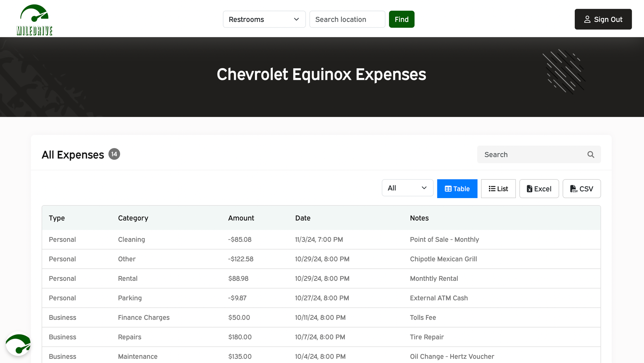Screen dimensions: 644x363
Task: Open the Restrooms category dropdown
Action: tap(264, 19)
